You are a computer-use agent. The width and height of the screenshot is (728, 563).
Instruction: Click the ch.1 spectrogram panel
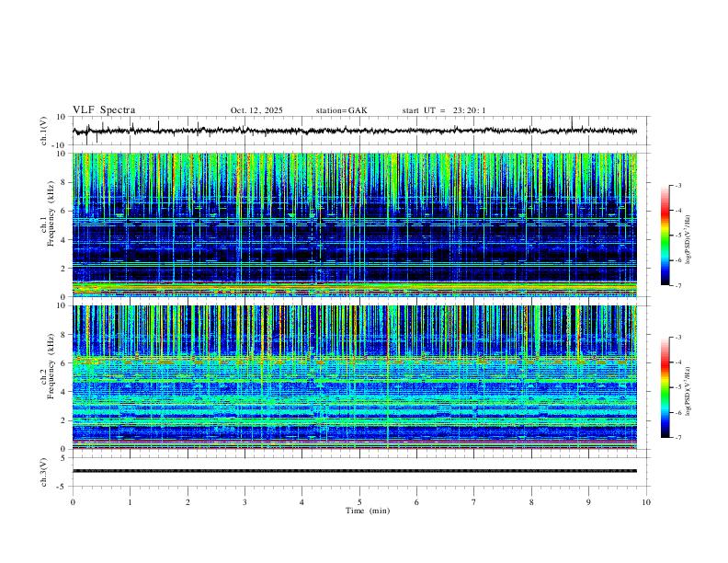[355, 224]
